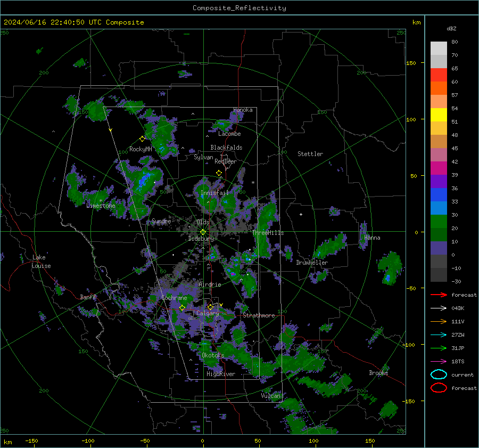The width and height of the screenshot is (479, 448).
Task: Click the yellow diamond marker near RockyMH
Action: pyautogui.click(x=142, y=139)
